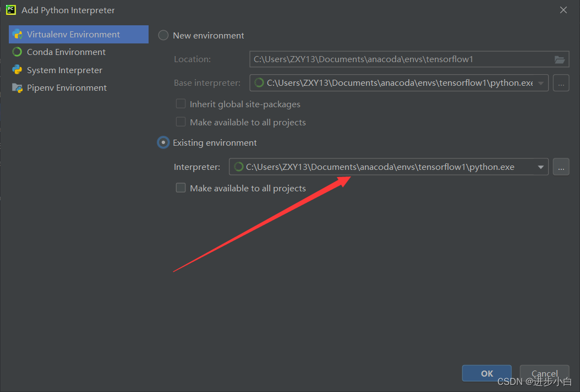Viewport: 580px width, 392px height.
Task: Click the System Interpreter Python icon
Action: 18,70
